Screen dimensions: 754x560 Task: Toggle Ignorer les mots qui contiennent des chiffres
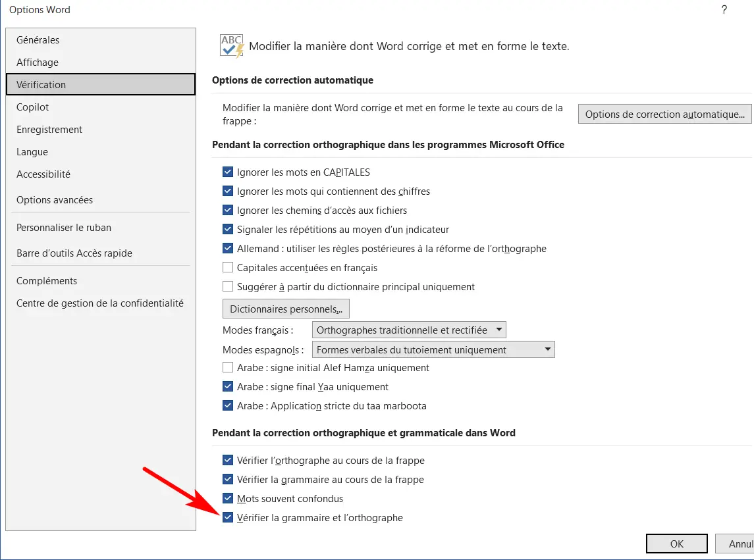(x=228, y=191)
